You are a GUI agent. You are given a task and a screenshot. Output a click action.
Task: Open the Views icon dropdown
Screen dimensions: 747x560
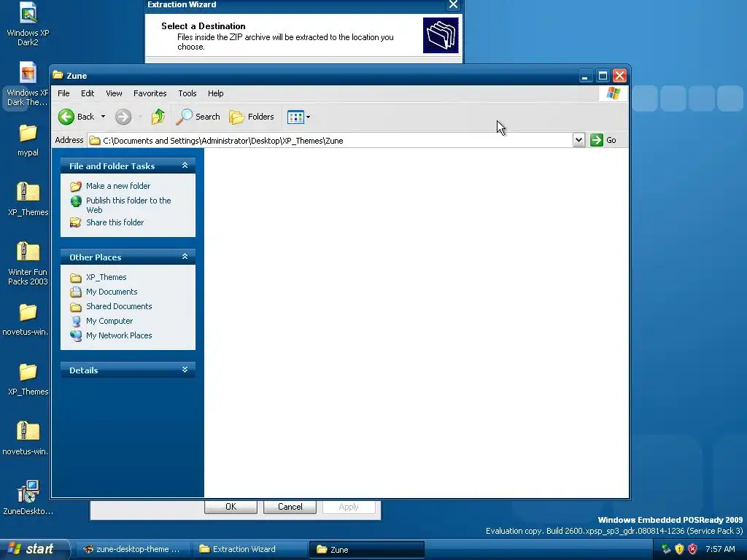tap(298, 117)
